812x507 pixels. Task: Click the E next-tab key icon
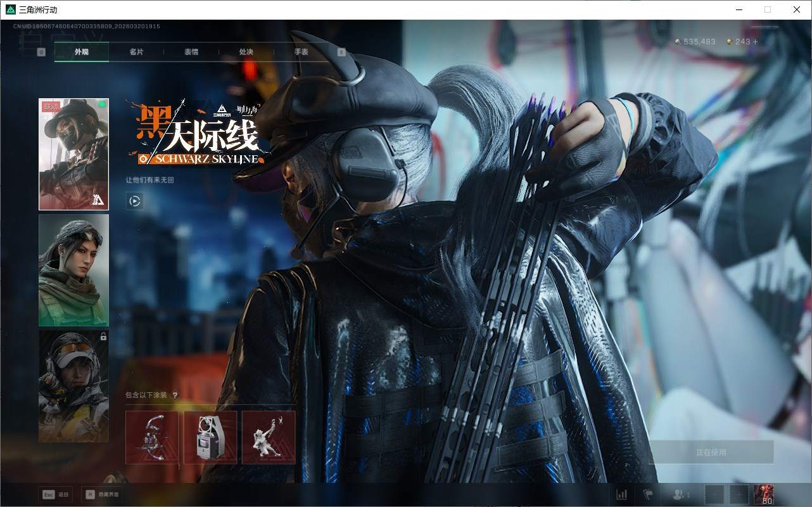(342, 52)
